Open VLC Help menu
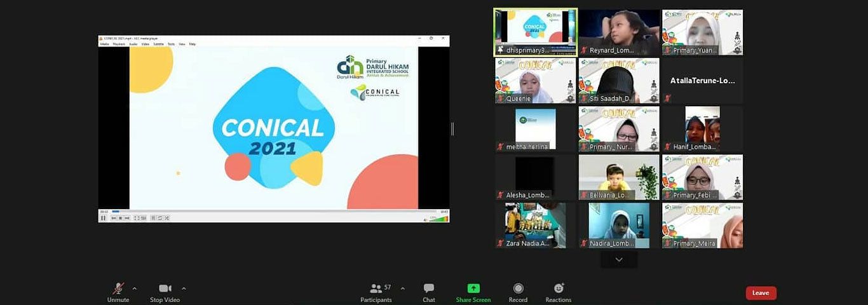Viewport: 868px width, 305px height. (x=192, y=44)
